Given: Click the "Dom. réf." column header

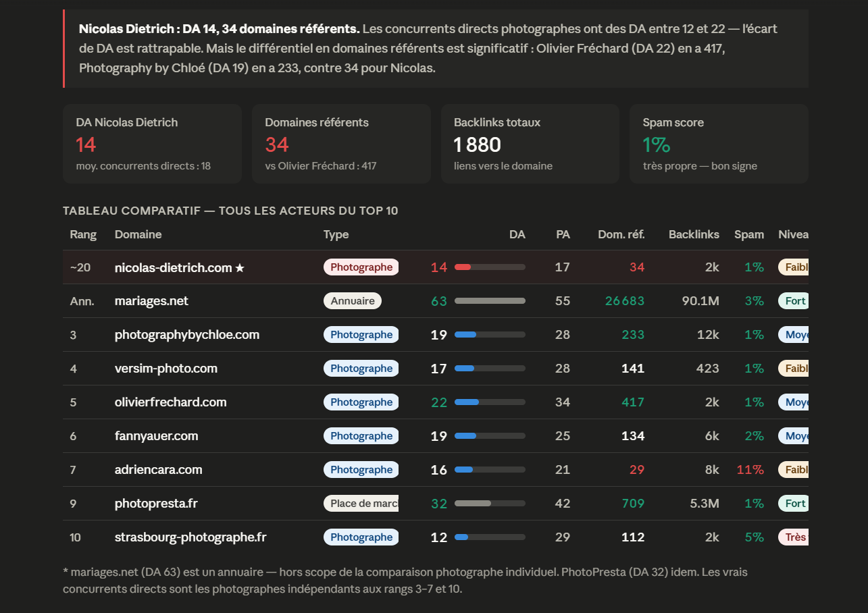Looking at the screenshot, I should (621, 234).
